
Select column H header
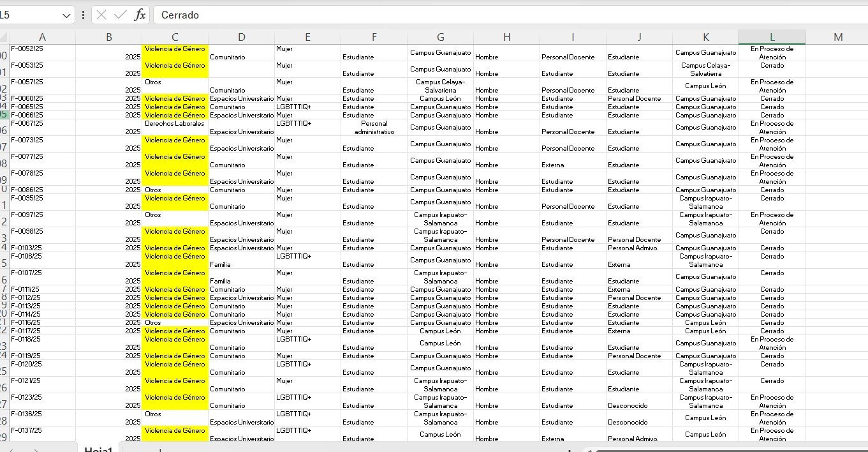(506, 37)
